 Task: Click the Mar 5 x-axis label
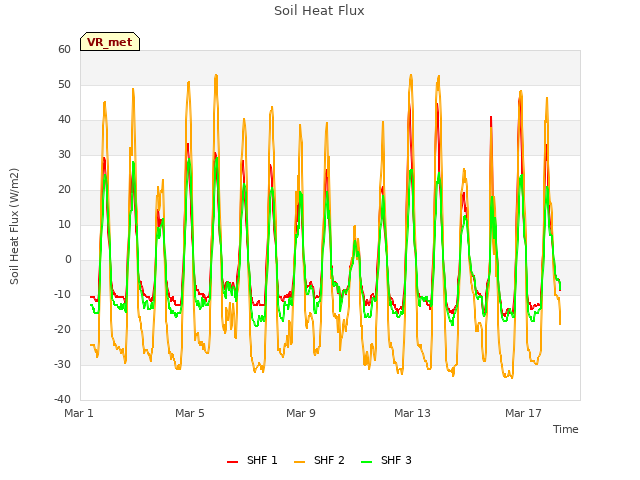pyautogui.click(x=190, y=413)
